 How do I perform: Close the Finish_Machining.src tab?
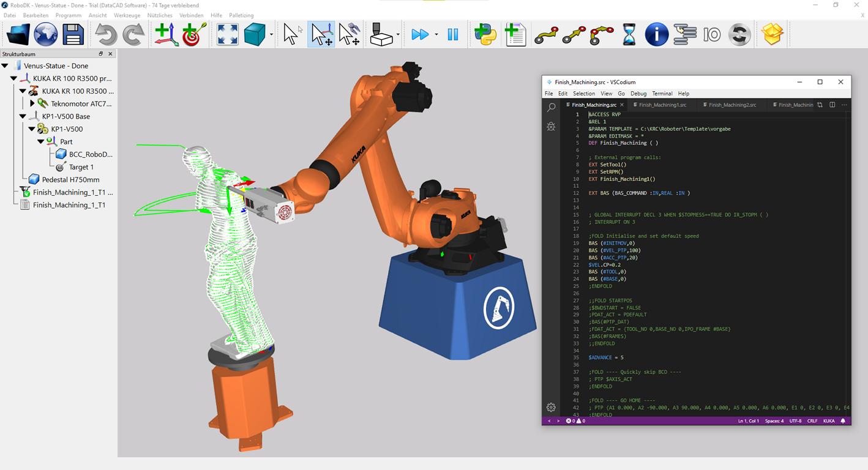[x=622, y=105]
